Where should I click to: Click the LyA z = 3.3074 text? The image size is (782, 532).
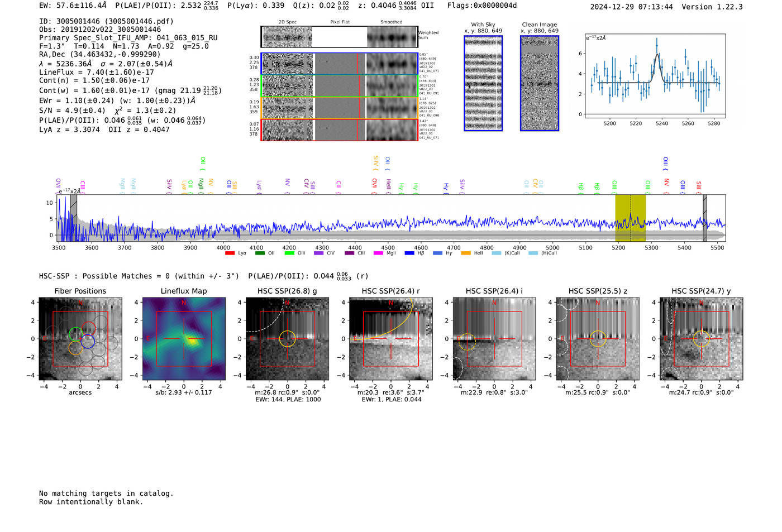[69, 130]
